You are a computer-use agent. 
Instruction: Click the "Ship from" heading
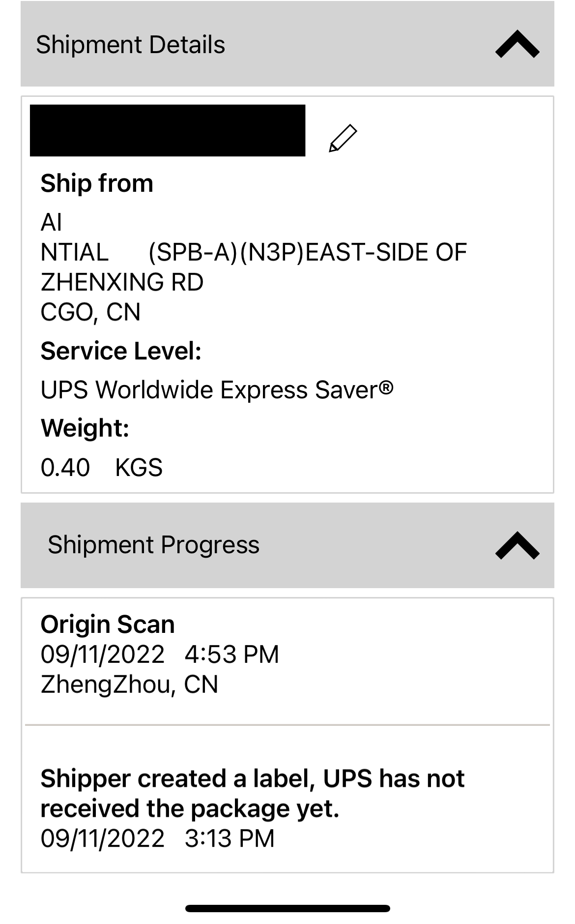(97, 183)
